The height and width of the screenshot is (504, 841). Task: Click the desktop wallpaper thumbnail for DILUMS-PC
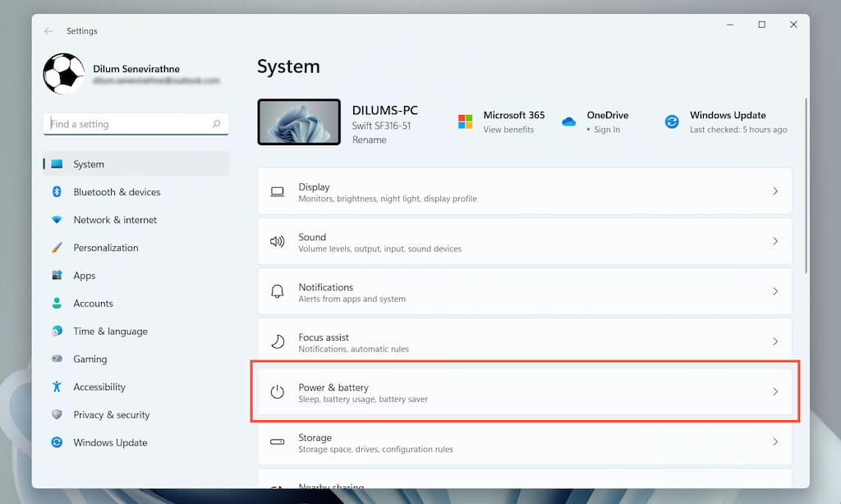(299, 122)
